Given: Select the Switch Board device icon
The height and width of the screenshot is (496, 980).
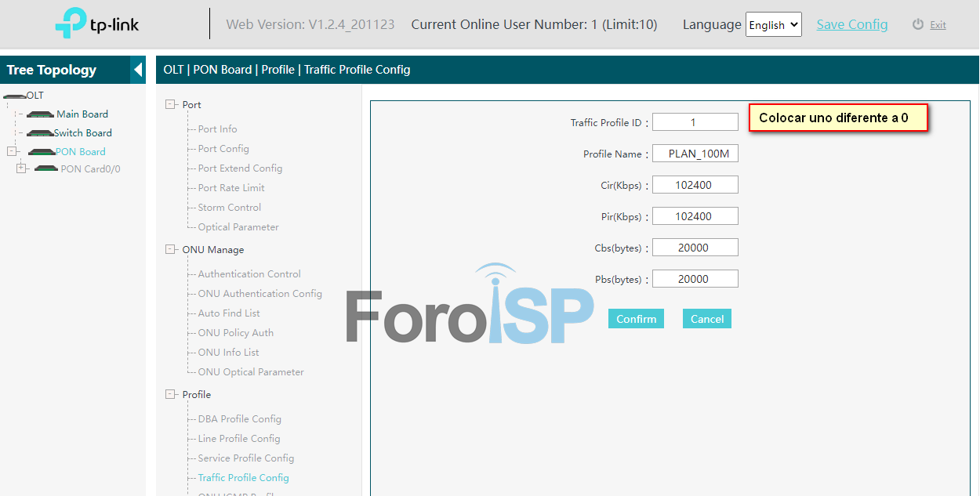Looking at the screenshot, I should [40, 133].
